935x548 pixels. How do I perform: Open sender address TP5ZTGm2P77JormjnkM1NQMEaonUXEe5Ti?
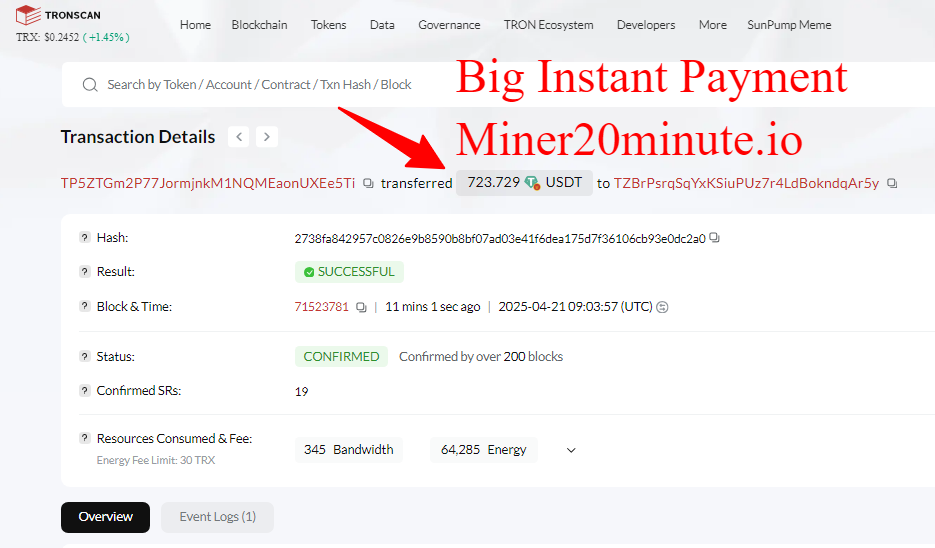click(208, 183)
